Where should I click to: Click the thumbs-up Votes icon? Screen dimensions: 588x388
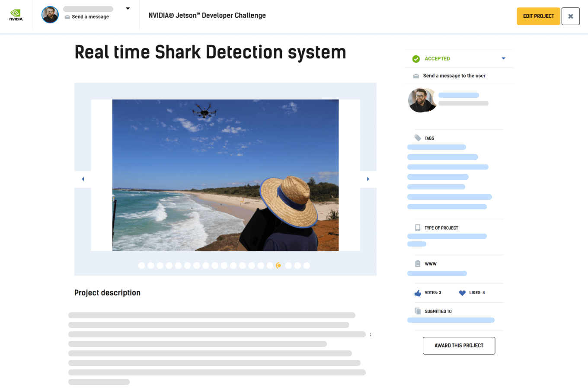point(418,293)
